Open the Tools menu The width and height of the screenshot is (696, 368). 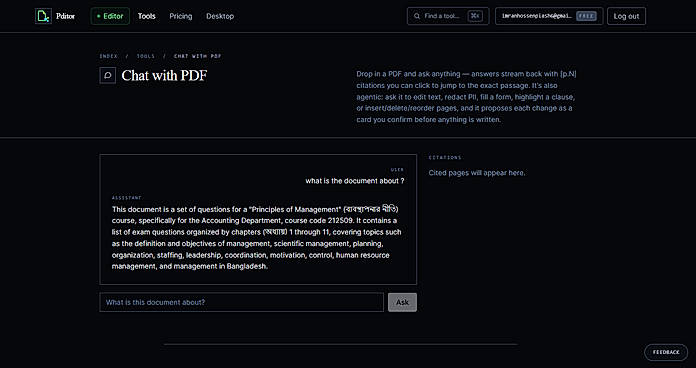[x=146, y=16]
